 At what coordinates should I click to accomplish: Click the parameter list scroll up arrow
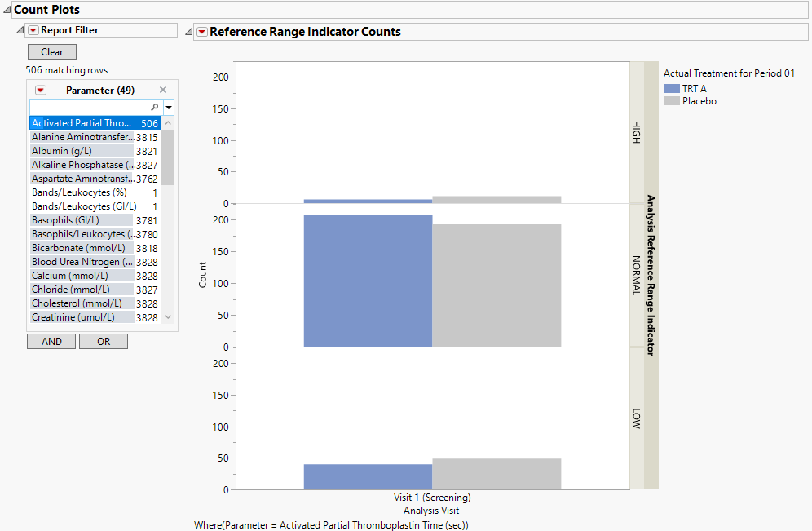[x=168, y=123]
